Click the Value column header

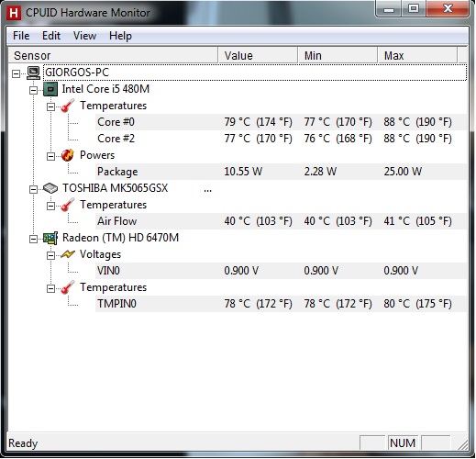[258, 55]
